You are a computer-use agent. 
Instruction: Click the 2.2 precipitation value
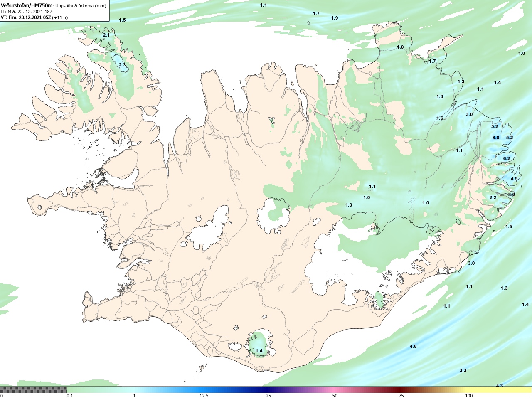click(x=493, y=197)
